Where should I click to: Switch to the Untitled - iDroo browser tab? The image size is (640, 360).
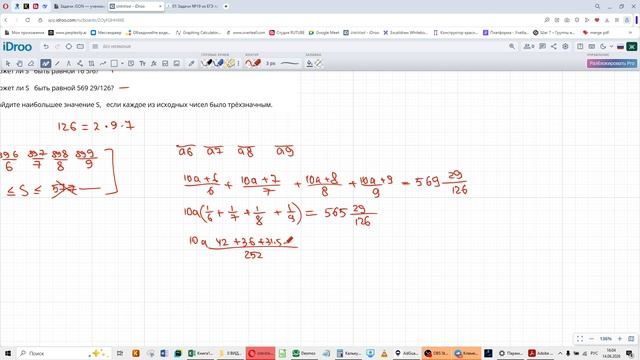point(136,7)
